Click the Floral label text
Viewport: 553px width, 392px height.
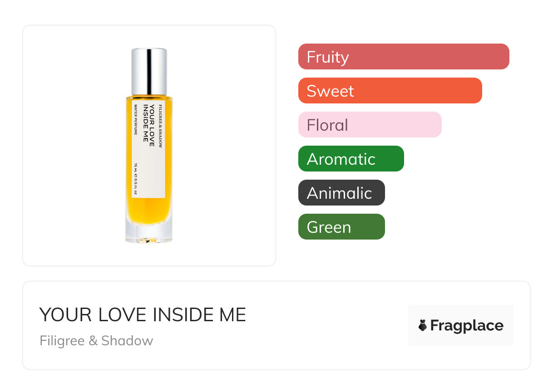pos(327,125)
